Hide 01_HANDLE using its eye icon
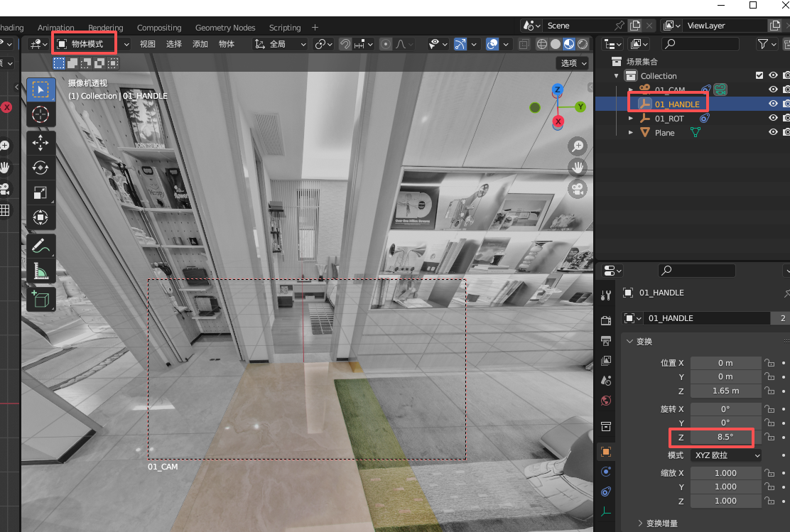This screenshot has height=532, width=790. pyautogui.click(x=774, y=104)
